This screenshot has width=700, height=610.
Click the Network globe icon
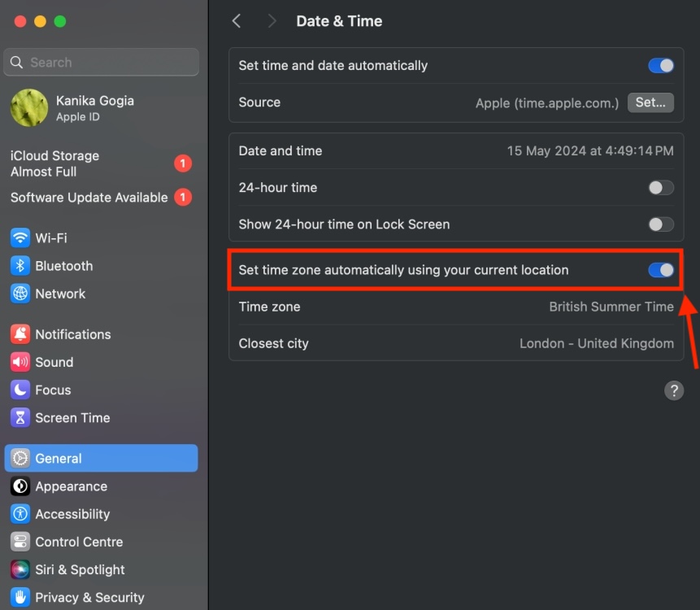[18, 294]
